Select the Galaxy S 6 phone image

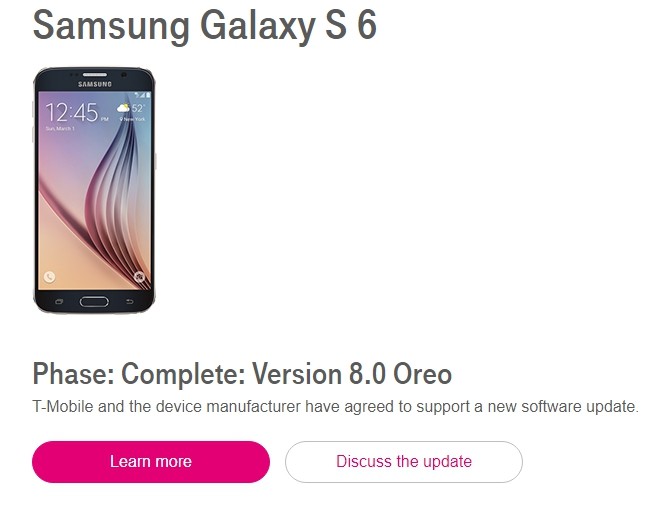pyautogui.click(x=94, y=190)
